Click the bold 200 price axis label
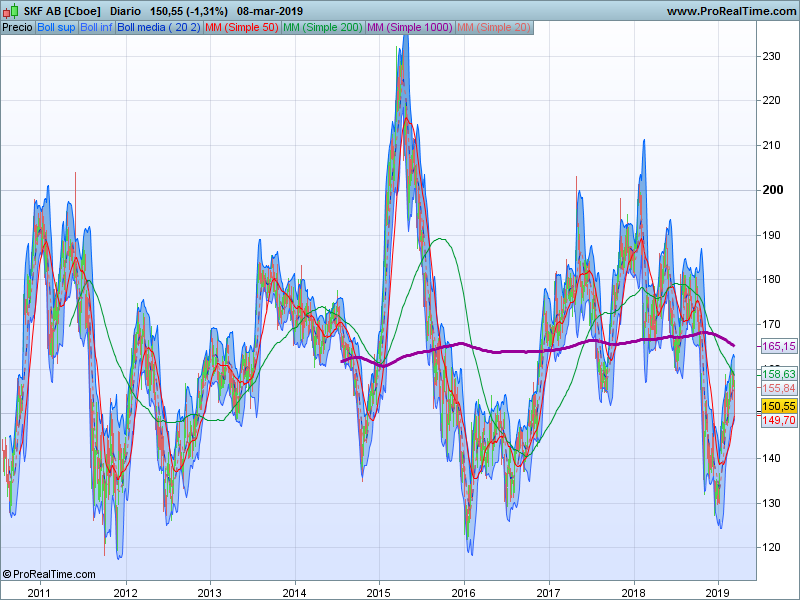This screenshot has height=600, width=800. 772,190
